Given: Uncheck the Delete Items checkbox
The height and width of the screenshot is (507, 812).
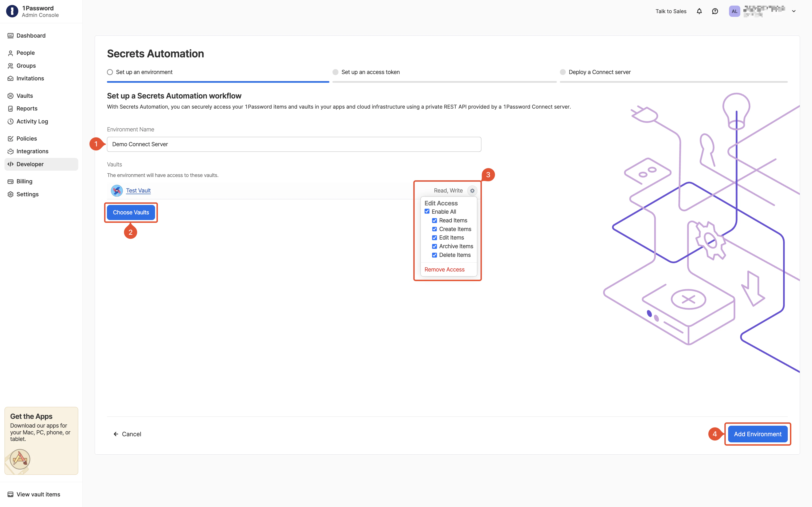Looking at the screenshot, I should click(x=434, y=255).
